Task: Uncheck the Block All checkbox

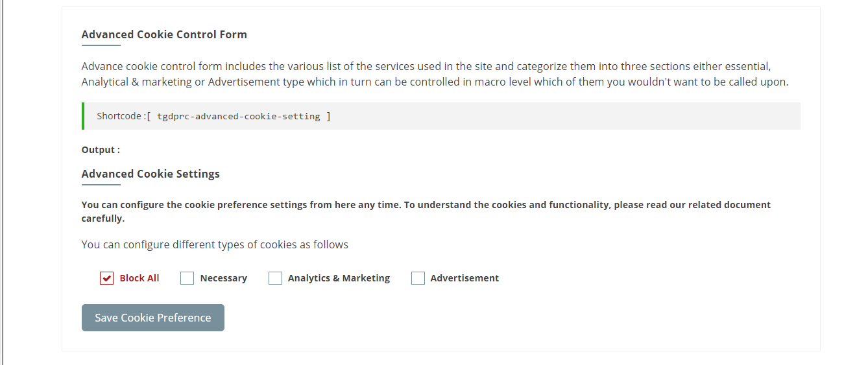Action: click(x=106, y=278)
